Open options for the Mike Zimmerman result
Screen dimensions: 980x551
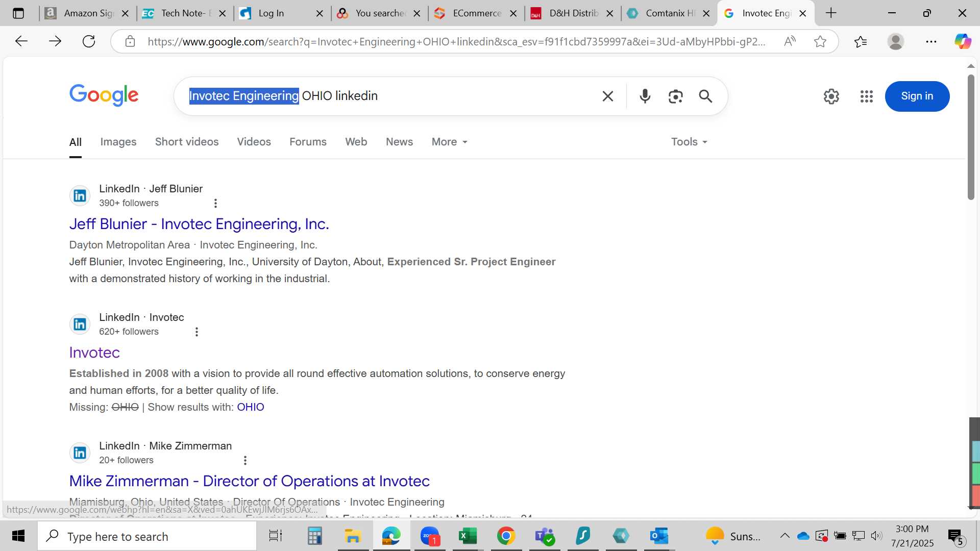(245, 461)
